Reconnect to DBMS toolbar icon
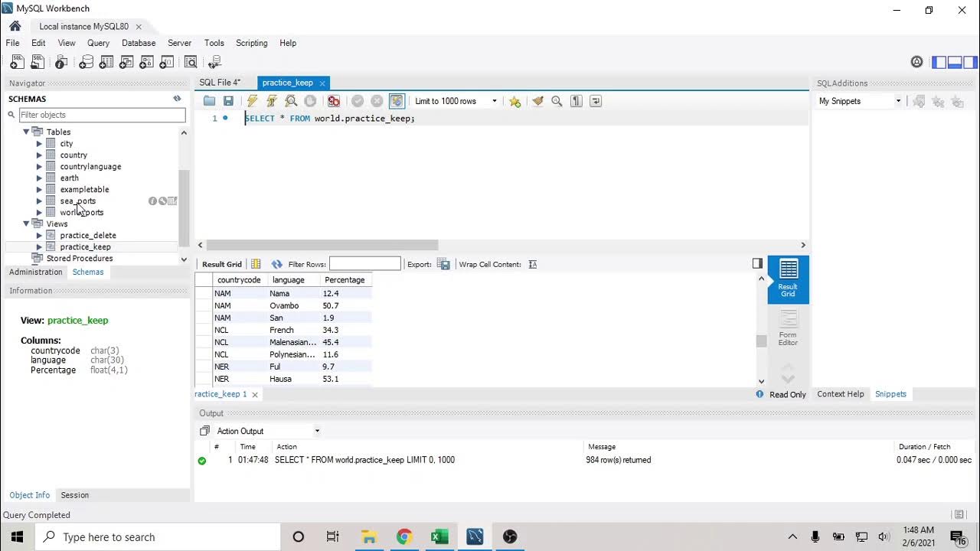980x551 pixels. (215, 63)
